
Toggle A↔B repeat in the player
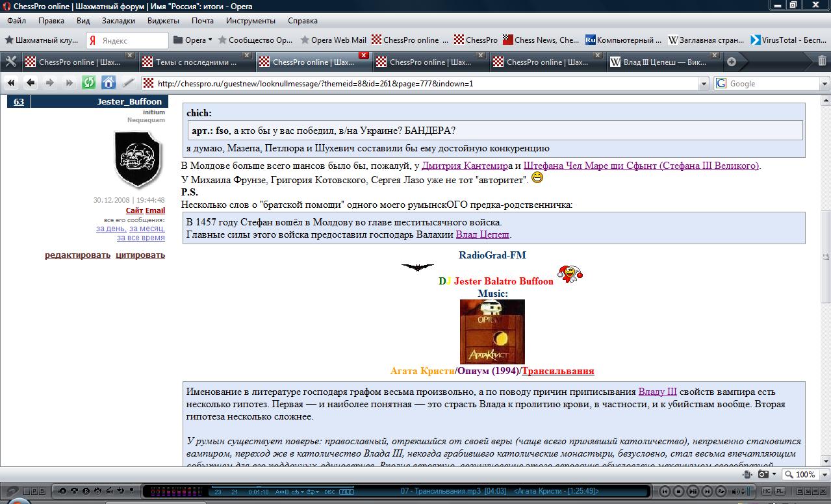tap(282, 492)
